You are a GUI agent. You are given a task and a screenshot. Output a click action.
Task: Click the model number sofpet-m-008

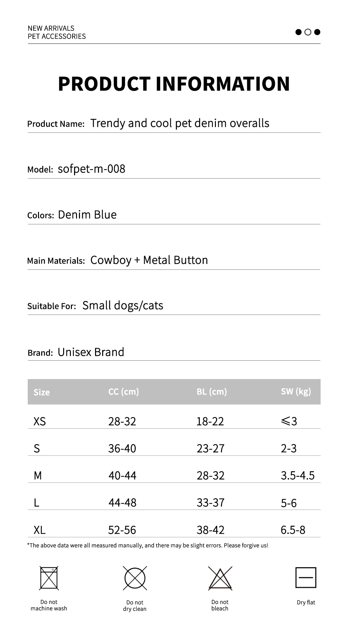pos(92,169)
